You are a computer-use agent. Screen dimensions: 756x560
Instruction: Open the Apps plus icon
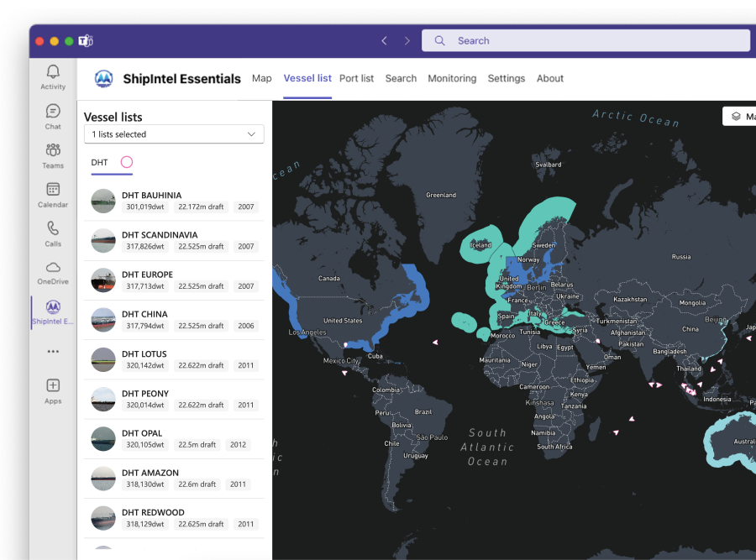(53, 386)
